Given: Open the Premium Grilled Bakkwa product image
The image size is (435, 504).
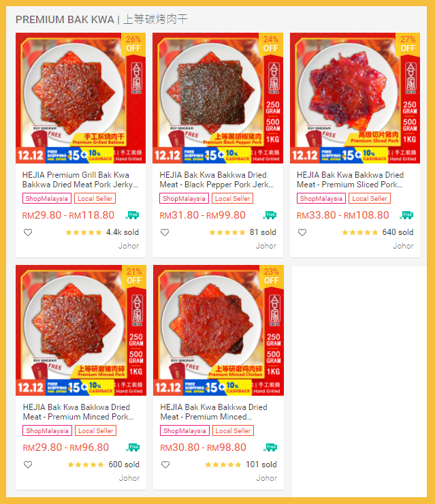Looking at the screenshot, I should click(80, 98).
